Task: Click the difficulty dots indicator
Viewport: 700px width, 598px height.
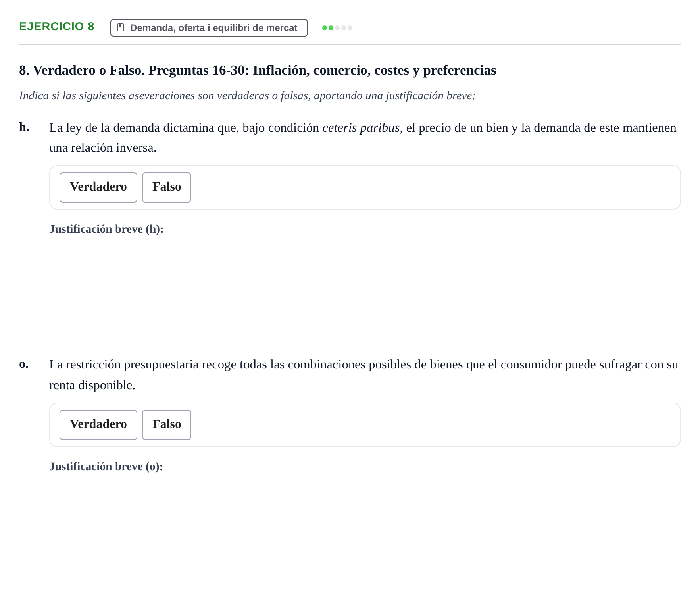Action: 337,28
